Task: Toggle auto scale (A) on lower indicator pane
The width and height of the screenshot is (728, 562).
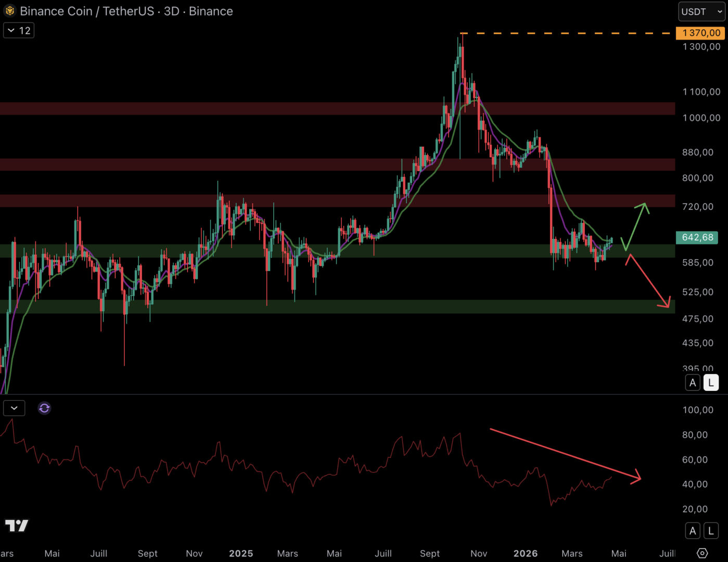Action: tap(693, 531)
